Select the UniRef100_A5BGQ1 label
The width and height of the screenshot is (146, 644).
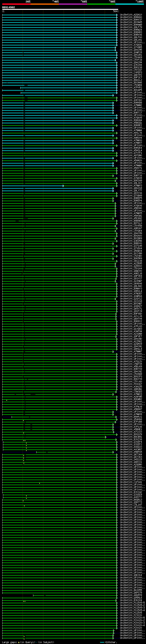131,123
